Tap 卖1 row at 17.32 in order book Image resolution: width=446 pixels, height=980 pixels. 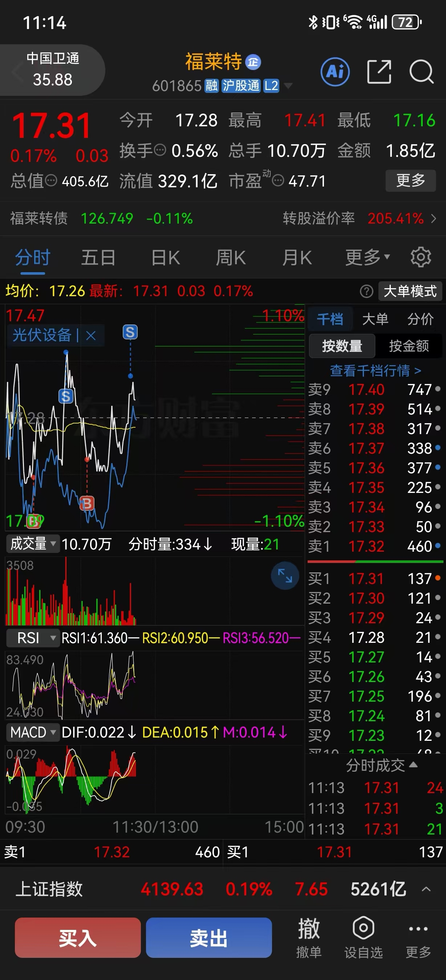point(375,546)
